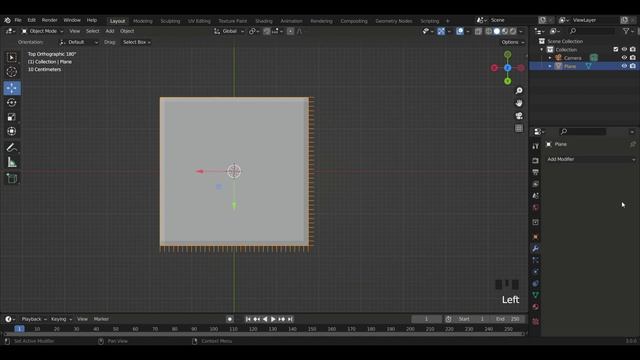Open the Add Modifier dropdown

591,159
